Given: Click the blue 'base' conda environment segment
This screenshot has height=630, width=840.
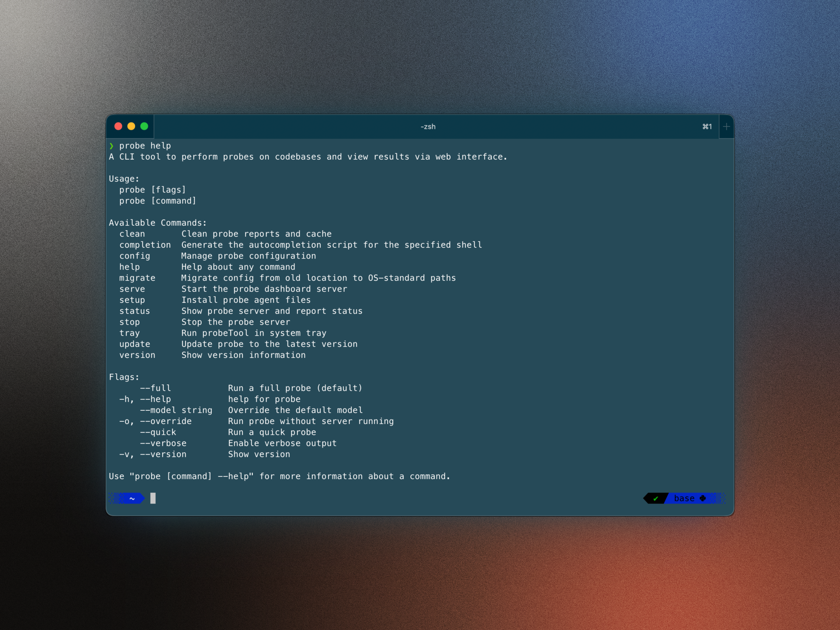Looking at the screenshot, I should pyautogui.click(x=684, y=498).
